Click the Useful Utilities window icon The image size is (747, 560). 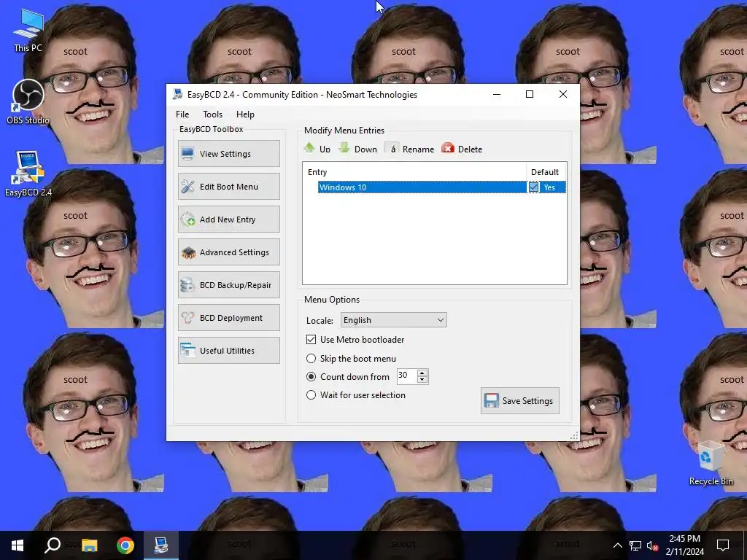[187, 351]
